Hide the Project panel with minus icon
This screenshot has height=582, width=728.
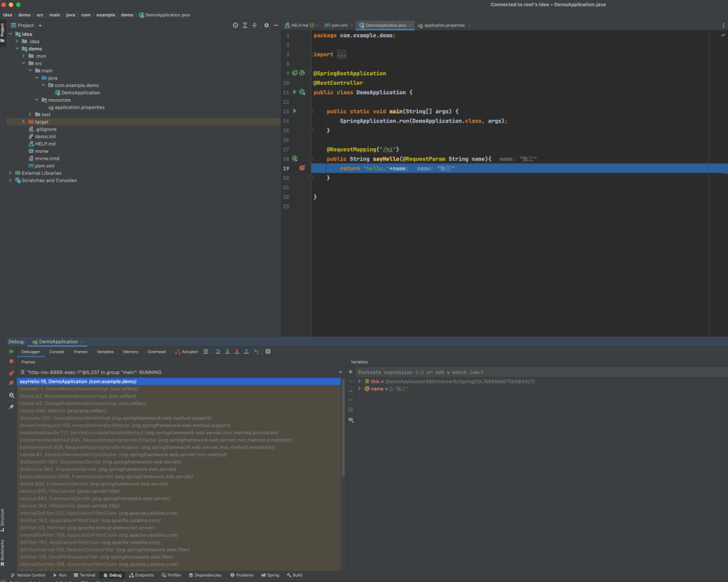coord(276,26)
